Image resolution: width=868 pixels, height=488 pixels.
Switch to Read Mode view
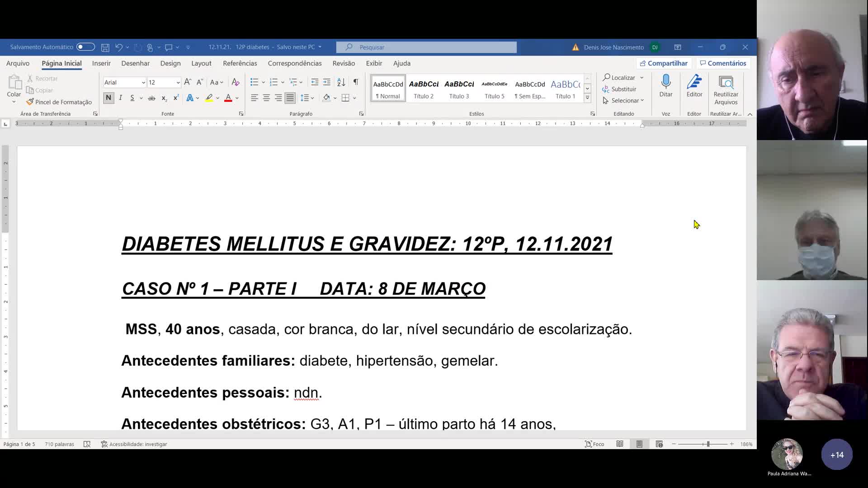(x=620, y=444)
